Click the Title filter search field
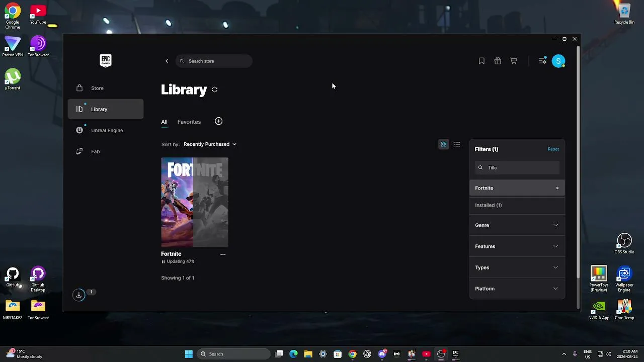The width and height of the screenshot is (644, 362). (517, 168)
